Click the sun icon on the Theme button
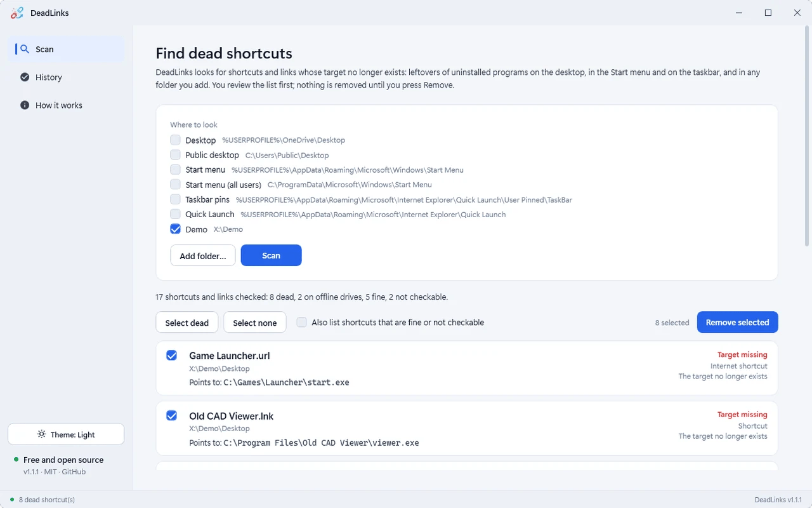Screen dimensions: 812x508 pyautogui.click(x=41, y=434)
